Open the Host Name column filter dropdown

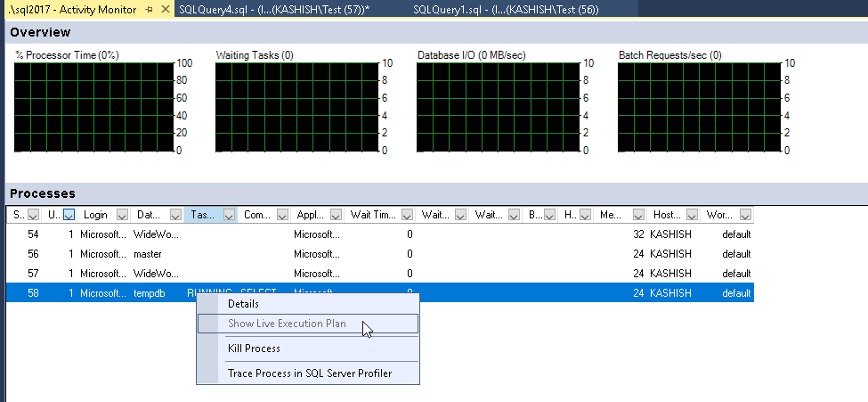click(692, 215)
